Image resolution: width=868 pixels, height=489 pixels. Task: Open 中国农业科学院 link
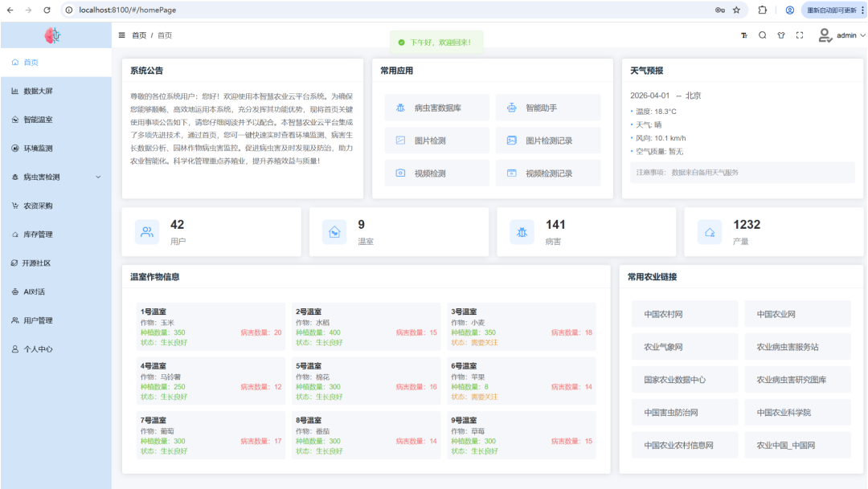798,412
